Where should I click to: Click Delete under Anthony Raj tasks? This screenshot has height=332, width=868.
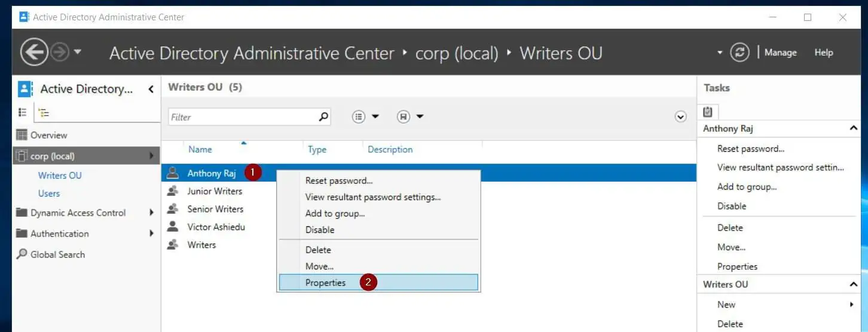(730, 228)
